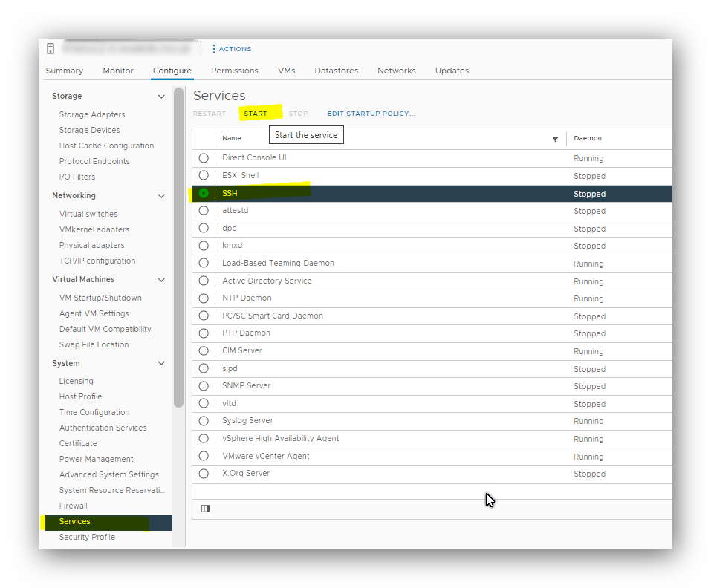This screenshot has width=711, height=588.
Task: Click the STOP button in the Services toolbar
Action: [x=298, y=114]
